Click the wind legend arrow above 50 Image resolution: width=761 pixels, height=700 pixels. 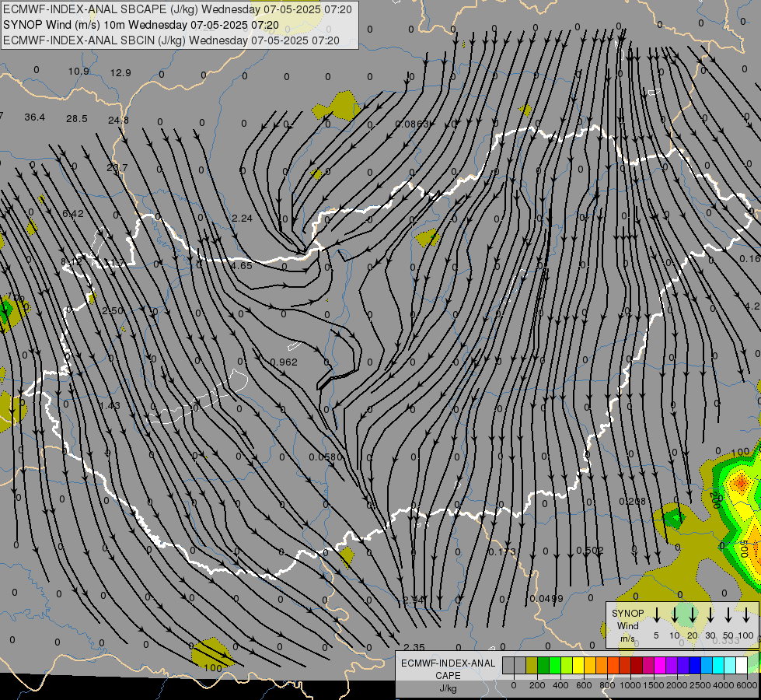(728, 614)
